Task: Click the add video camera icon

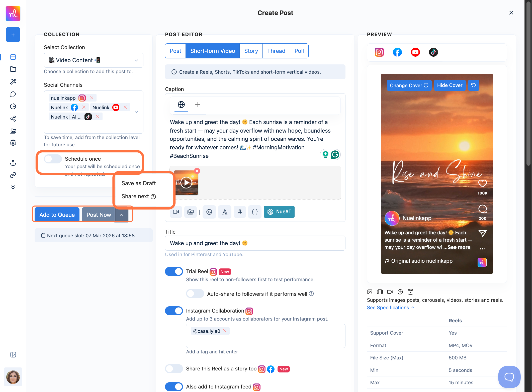Action: tap(176, 212)
